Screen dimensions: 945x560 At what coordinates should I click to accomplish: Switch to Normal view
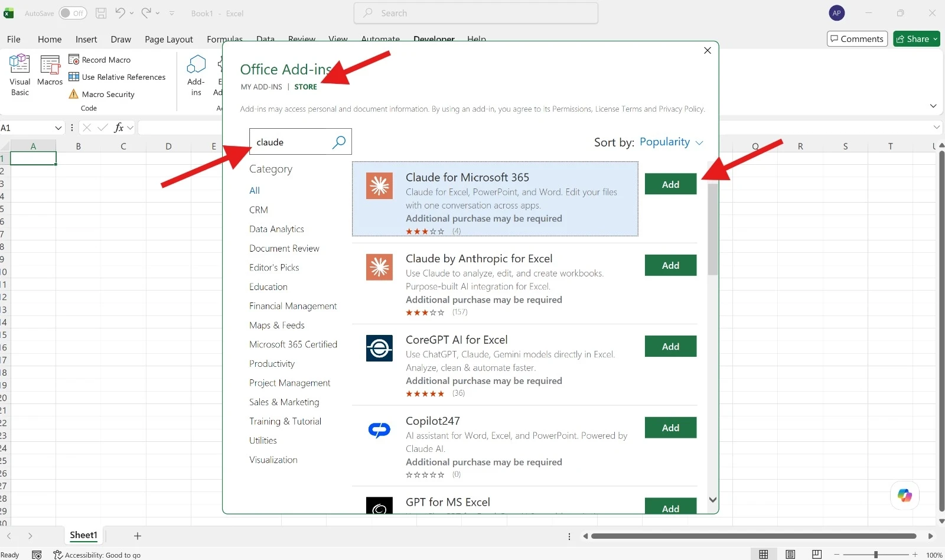point(764,554)
